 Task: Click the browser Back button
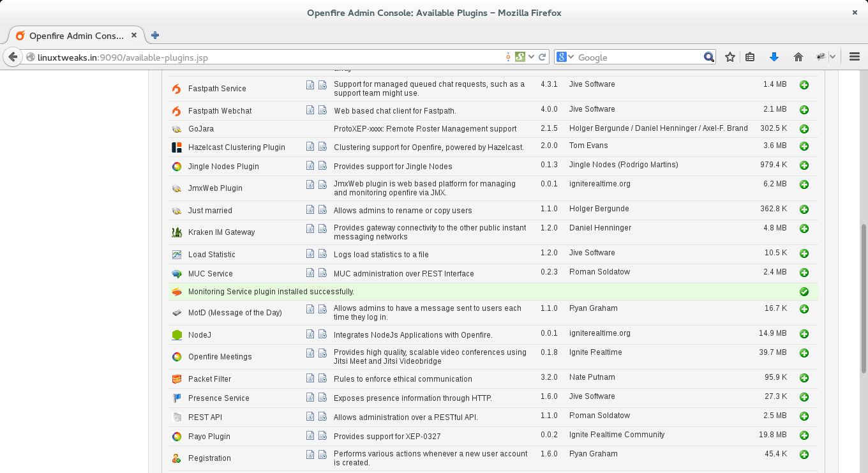13,57
